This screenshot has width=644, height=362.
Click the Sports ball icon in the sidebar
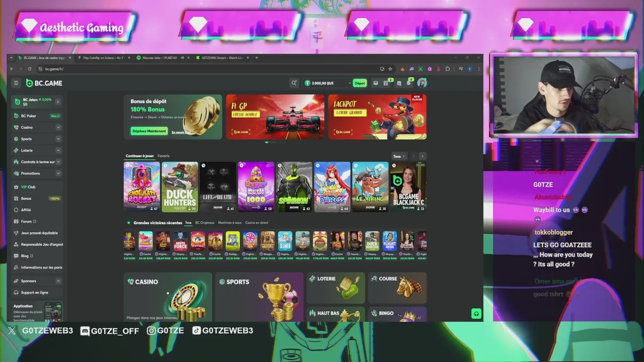pyautogui.click(x=17, y=139)
